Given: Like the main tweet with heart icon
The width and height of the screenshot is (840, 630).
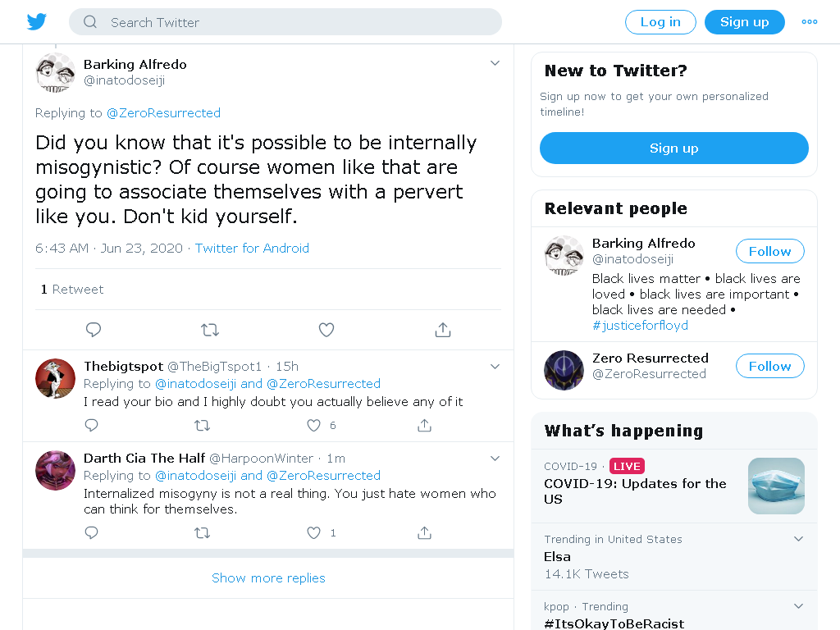Looking at the screenshot, I should point(326,330).
